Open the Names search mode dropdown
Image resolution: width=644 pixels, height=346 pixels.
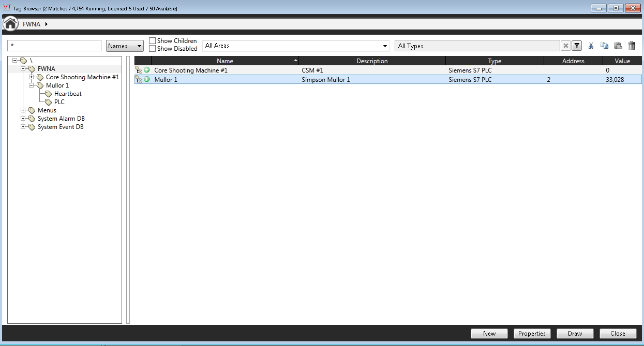pos(125,46)
